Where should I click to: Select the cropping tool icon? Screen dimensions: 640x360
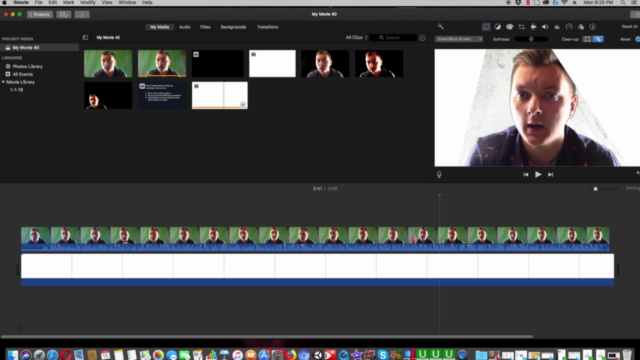click(521, 27)
